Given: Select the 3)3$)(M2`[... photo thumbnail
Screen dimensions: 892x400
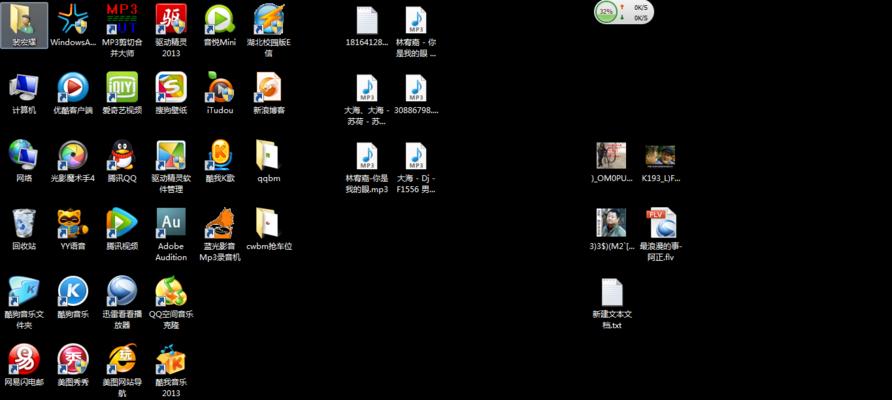Looking at the screenshot, I should coord(612,229).
